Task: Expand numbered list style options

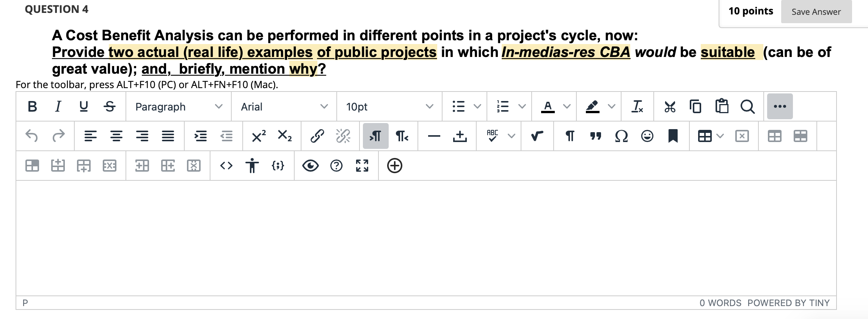Action: [522, 106]
